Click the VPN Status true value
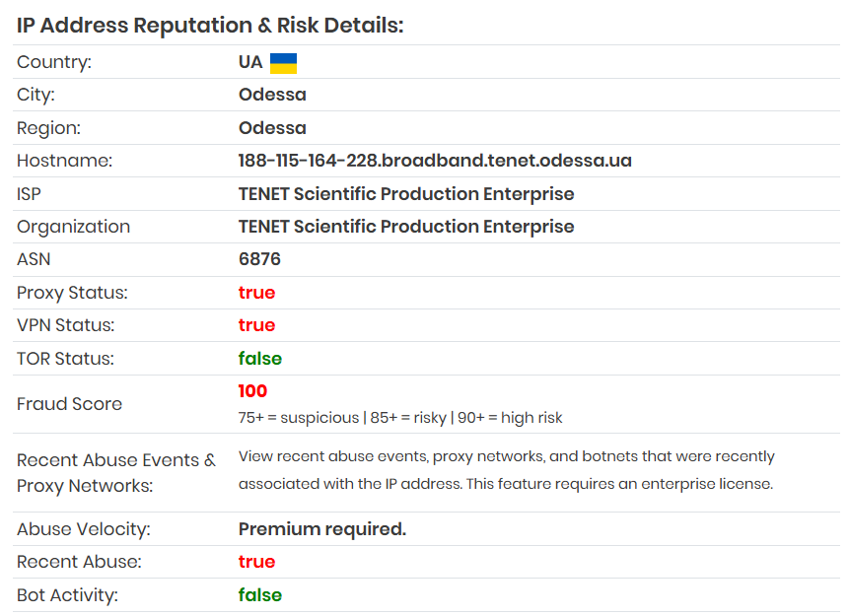This screenshot has height=616, width=850. pyautogui.click(x=256, y=325)
